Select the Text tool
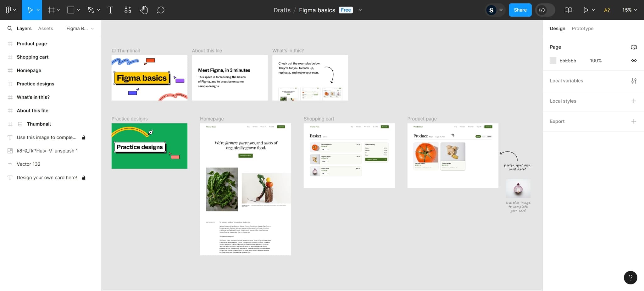 pos(110,10)
